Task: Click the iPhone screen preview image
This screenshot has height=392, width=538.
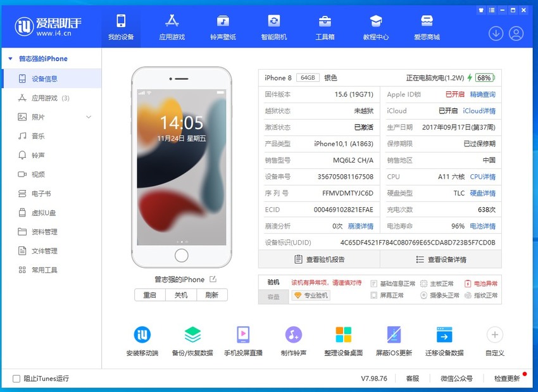Action: tap(182, 167)
